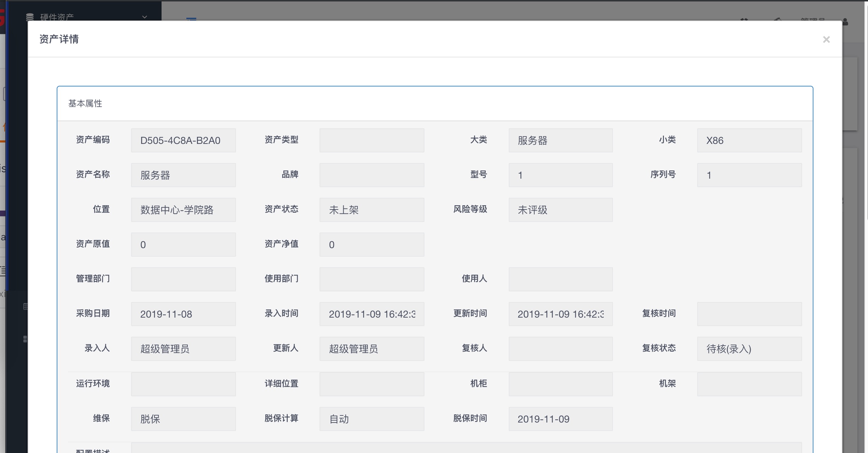This screenshot has height=453, width=868.
Task: Click the 序列号 input field
Action: [x=749, y=175]
